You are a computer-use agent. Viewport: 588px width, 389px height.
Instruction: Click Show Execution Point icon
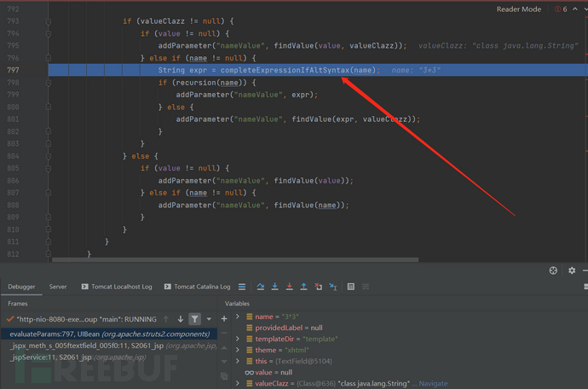tap(242, 287)
